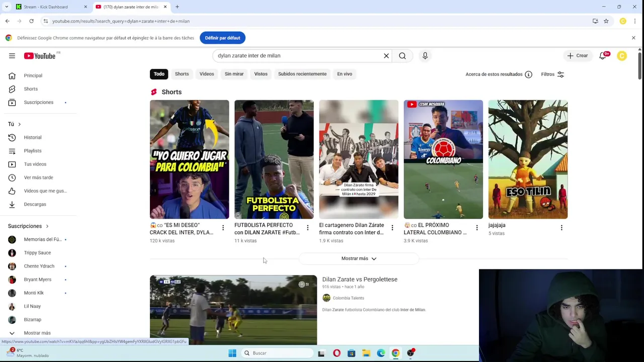Select the Videos filter chip
This screenshot has height=362, width=644.
tap(207, 74)
